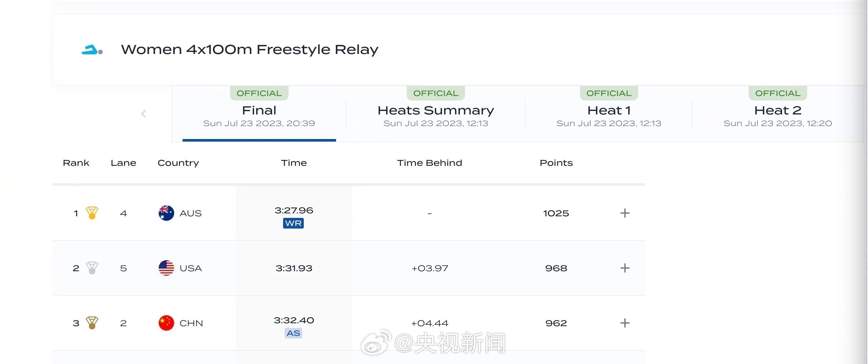Screen dimensions: 868x364
Task: Click the AS record badge under CHN time
Action: (x=293, y=333)
